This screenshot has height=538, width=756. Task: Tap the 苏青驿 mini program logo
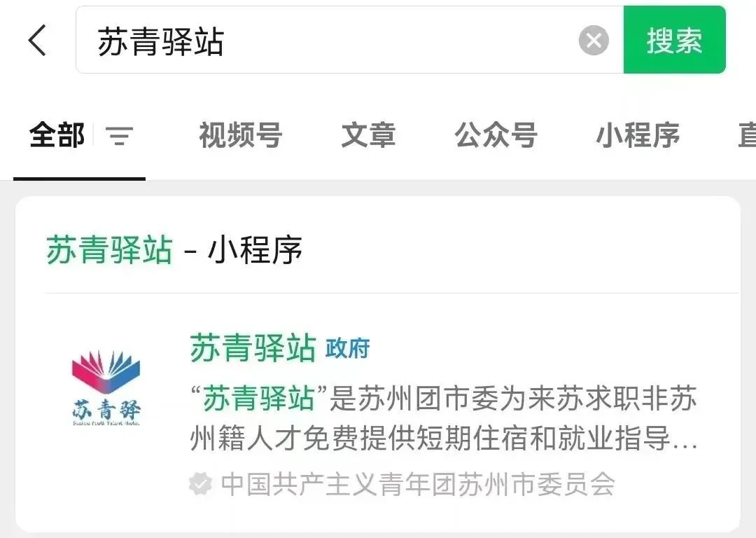coord(106,388)
